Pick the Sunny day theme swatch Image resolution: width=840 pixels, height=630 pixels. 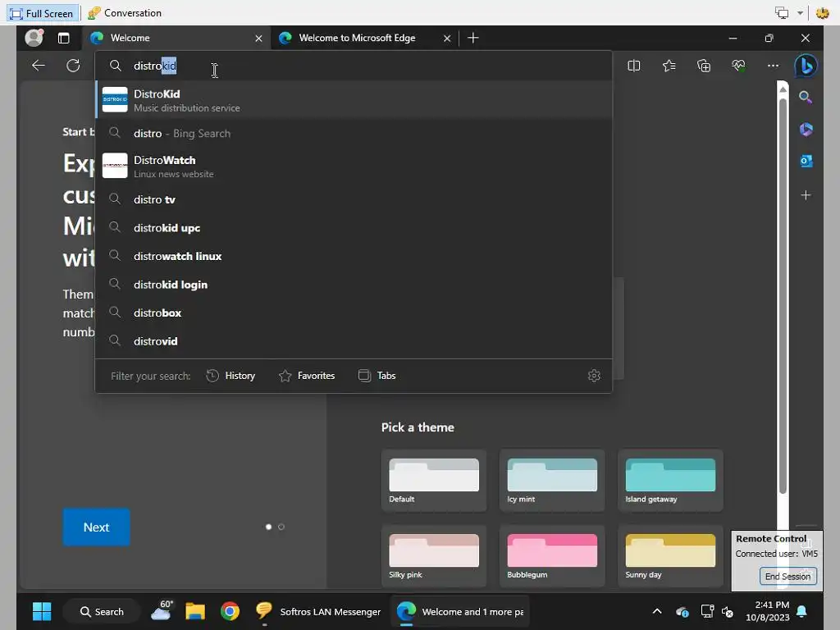pyautogui.click(x=670, y=556)
